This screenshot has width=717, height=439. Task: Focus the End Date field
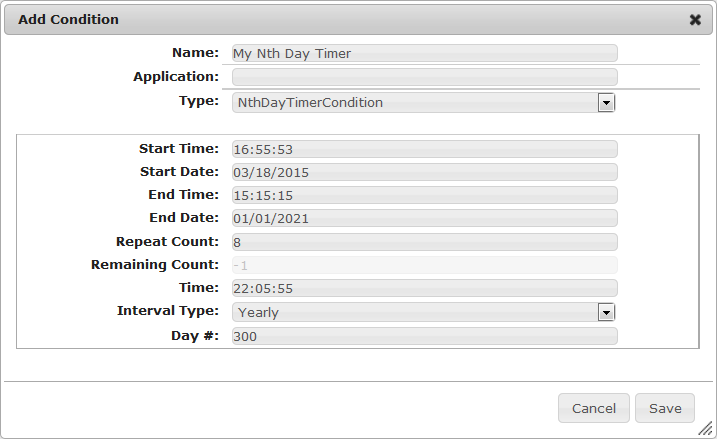point(424,218)
